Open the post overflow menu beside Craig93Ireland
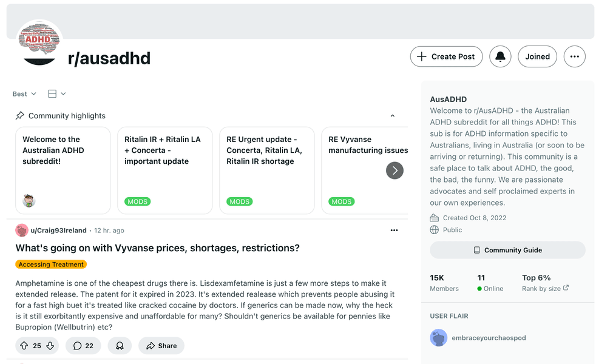The height and width of the screenshot is (364, 596). point(394,231)
